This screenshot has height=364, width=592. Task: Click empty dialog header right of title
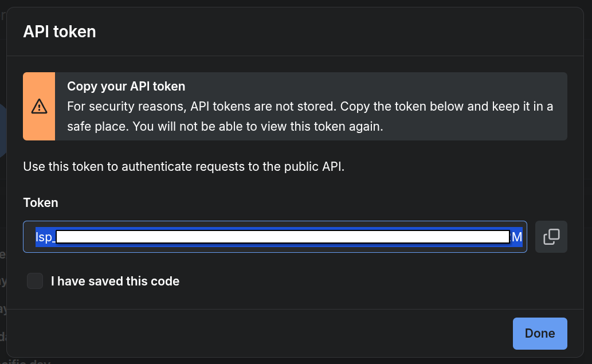(x=340, y=32)
